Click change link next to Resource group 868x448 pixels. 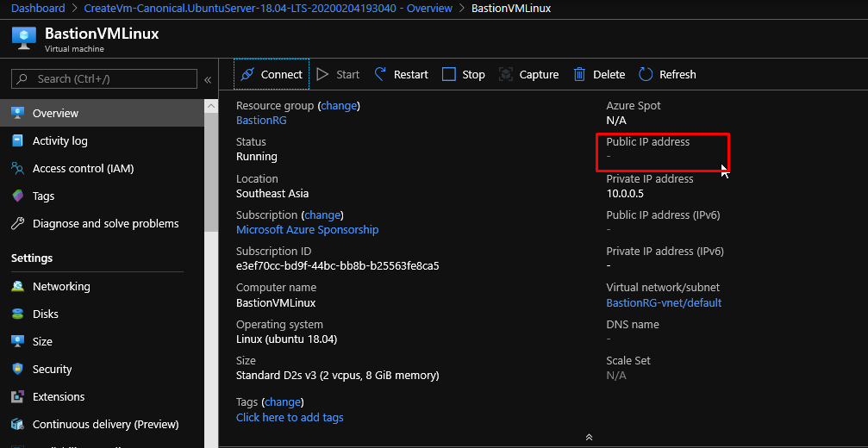[339, 105]
